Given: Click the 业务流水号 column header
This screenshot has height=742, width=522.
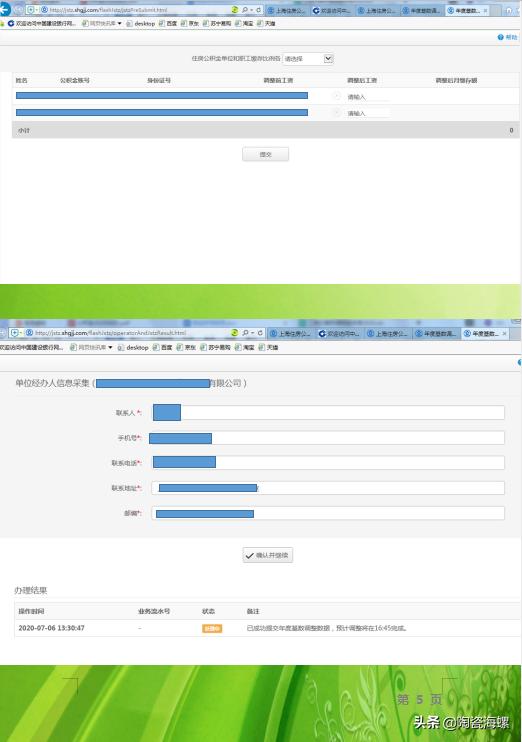Looking at the screenshot, I should click(x=154, y=611).
